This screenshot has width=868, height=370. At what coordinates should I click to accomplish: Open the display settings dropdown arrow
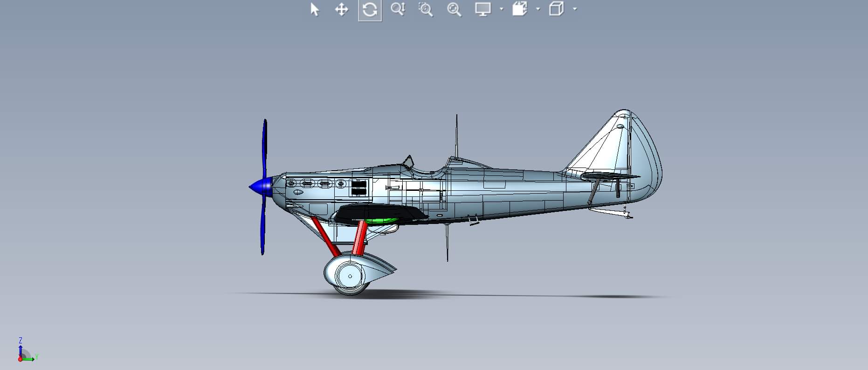[502, 9]
